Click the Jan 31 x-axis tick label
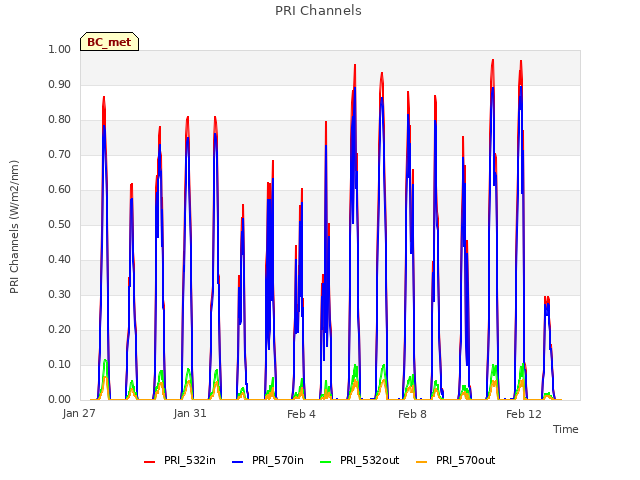Image resolution: width=640 pixels, height=480 pixels. [190, 413]
